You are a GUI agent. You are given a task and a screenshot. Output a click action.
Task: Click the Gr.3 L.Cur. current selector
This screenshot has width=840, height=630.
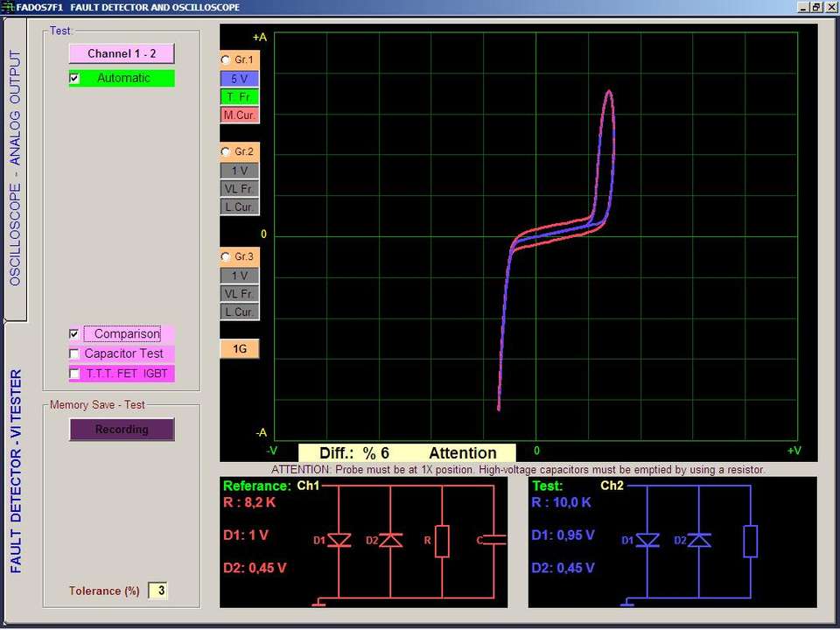point(239,312)
